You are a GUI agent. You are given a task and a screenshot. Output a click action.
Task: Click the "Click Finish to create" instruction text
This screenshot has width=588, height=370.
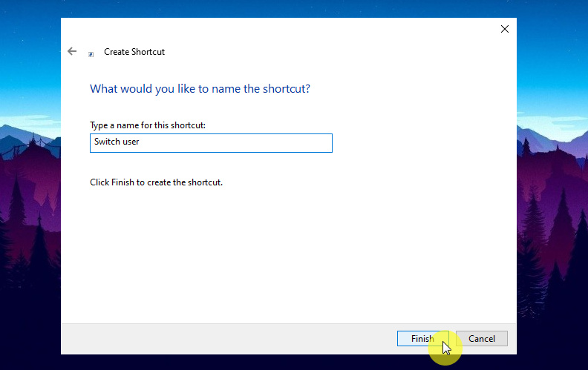pyautogui.click(x=156, y=182)
